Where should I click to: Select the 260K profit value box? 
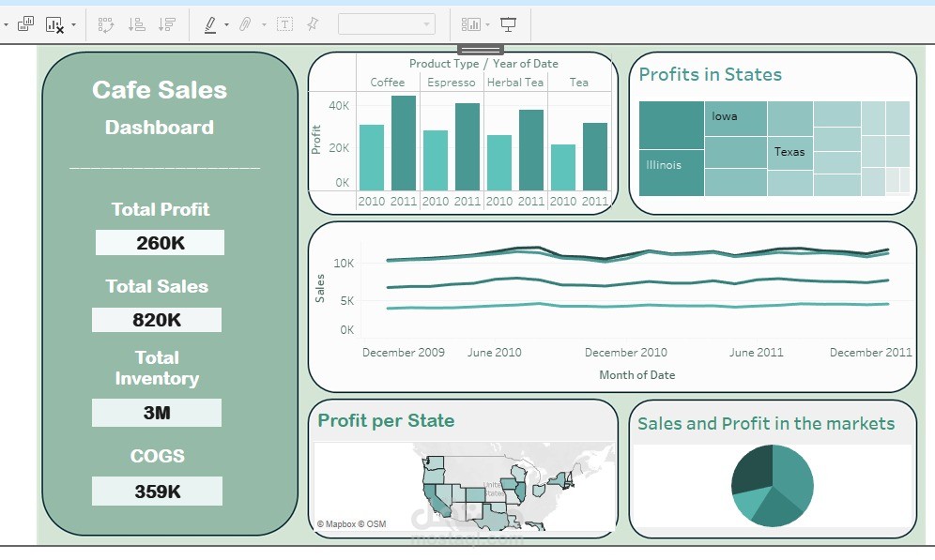(160, 242)
